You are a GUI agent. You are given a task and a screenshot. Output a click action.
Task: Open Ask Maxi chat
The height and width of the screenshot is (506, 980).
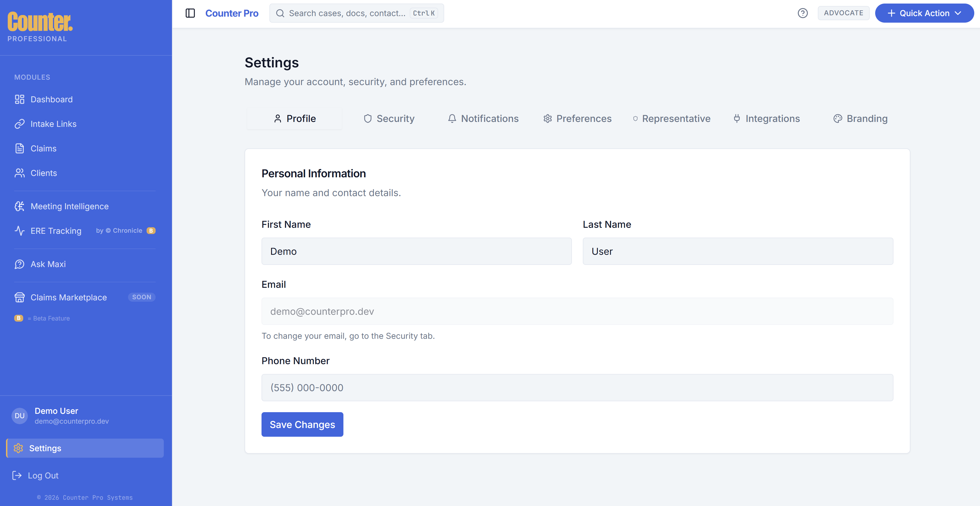tap(48, 264)
